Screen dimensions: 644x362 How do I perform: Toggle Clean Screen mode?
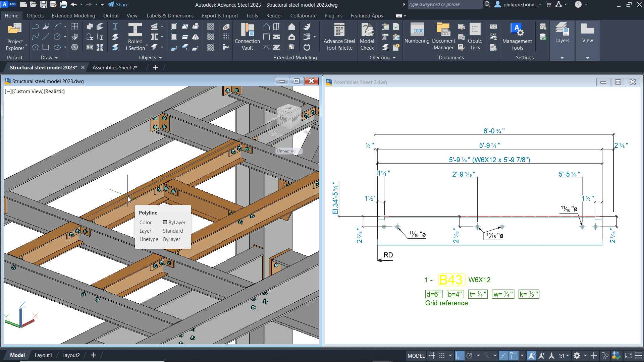point(629,356)
